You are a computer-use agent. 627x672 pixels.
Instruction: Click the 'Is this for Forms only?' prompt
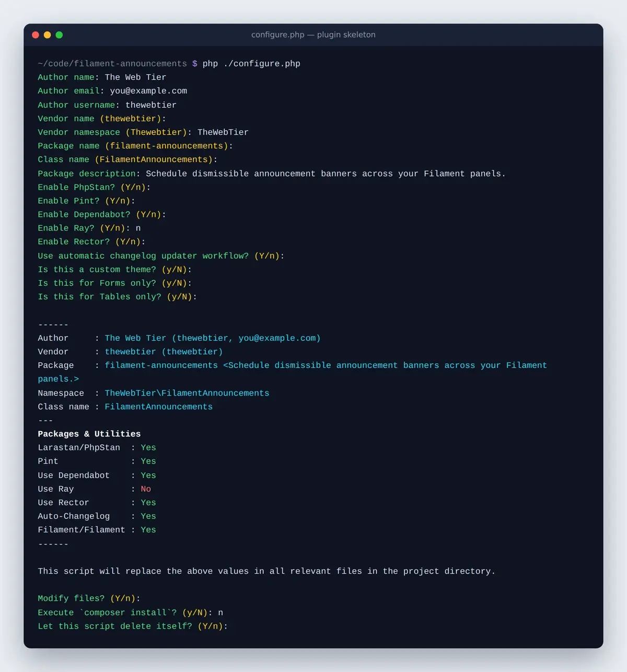115,283
